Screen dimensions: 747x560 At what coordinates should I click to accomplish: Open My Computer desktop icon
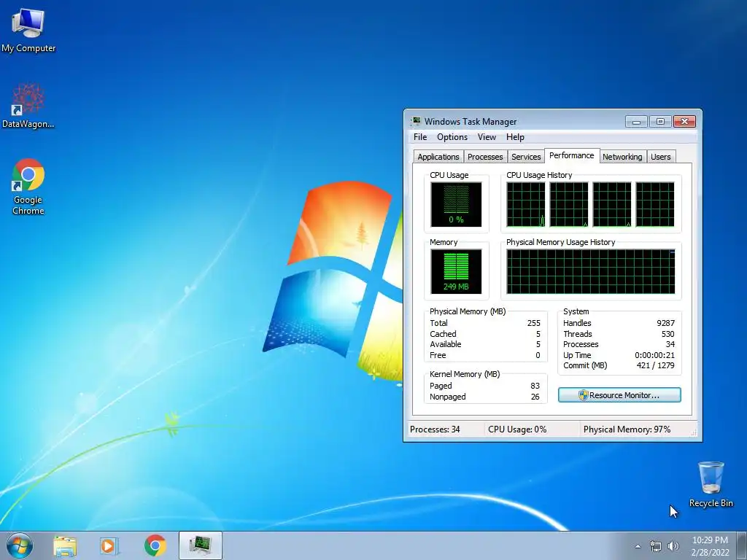click(28, 30)
